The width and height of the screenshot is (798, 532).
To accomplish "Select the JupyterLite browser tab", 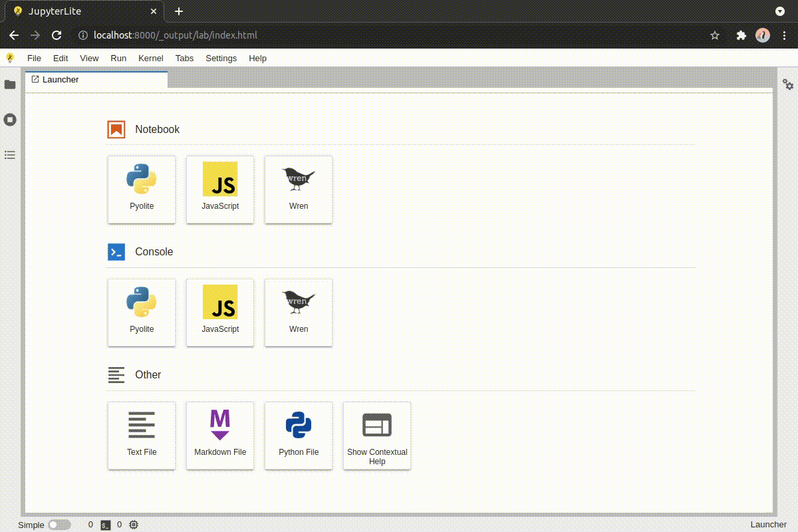I will pyautogui.click(x=83, y=12).
